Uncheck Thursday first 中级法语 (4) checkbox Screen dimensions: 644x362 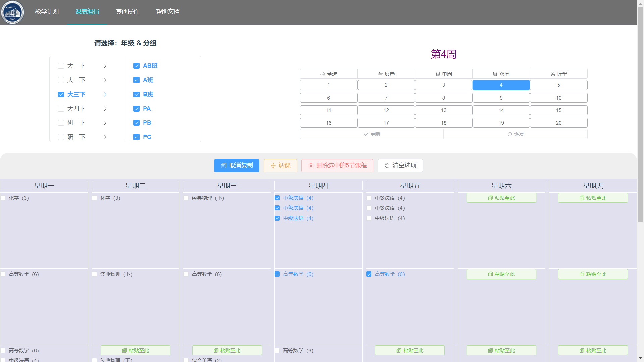click(x=277, y=198)
